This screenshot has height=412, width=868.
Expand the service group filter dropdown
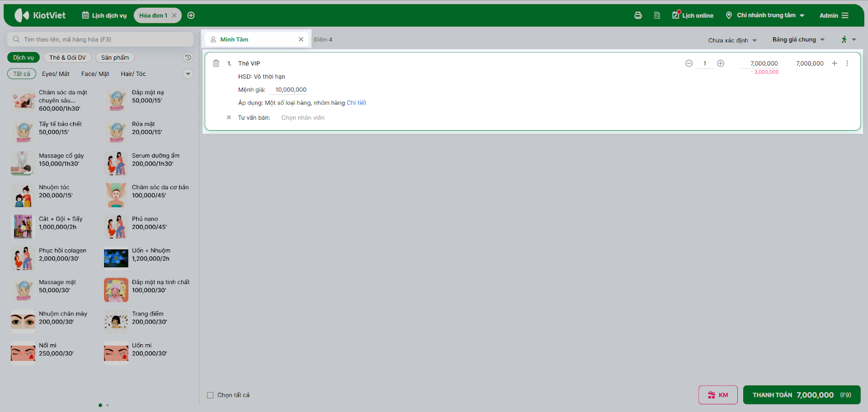188,74
